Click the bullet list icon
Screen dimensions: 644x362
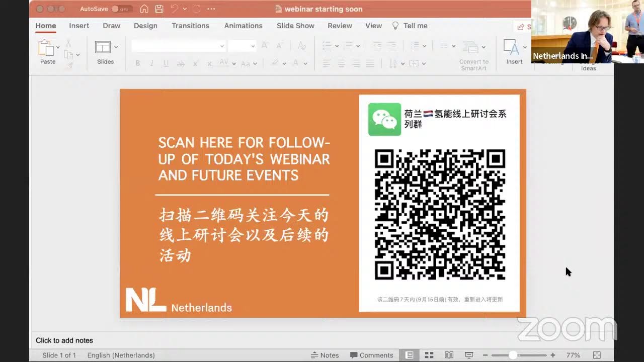(x=327, y=46)
